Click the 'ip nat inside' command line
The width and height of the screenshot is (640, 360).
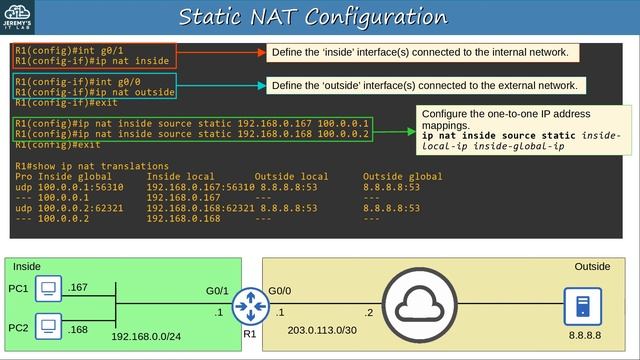tap(92, 61)
